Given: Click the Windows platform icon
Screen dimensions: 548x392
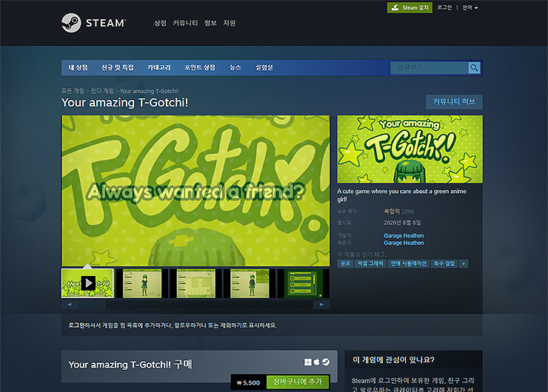Looking at the screenshot, I should (x=308, y=362).
